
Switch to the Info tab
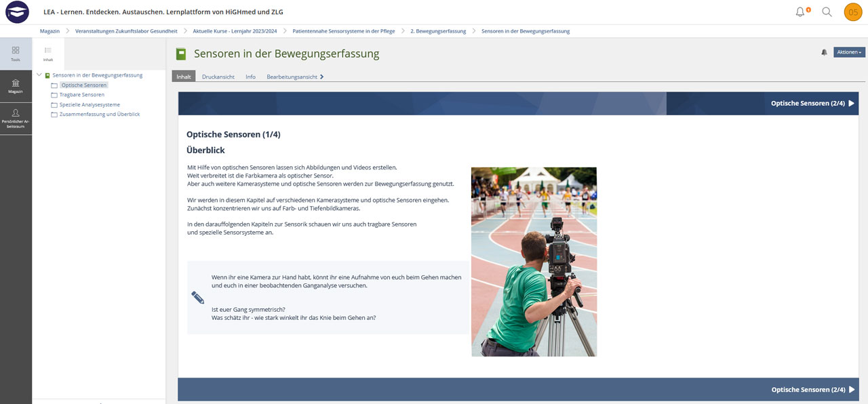click(x=250, y=77)
